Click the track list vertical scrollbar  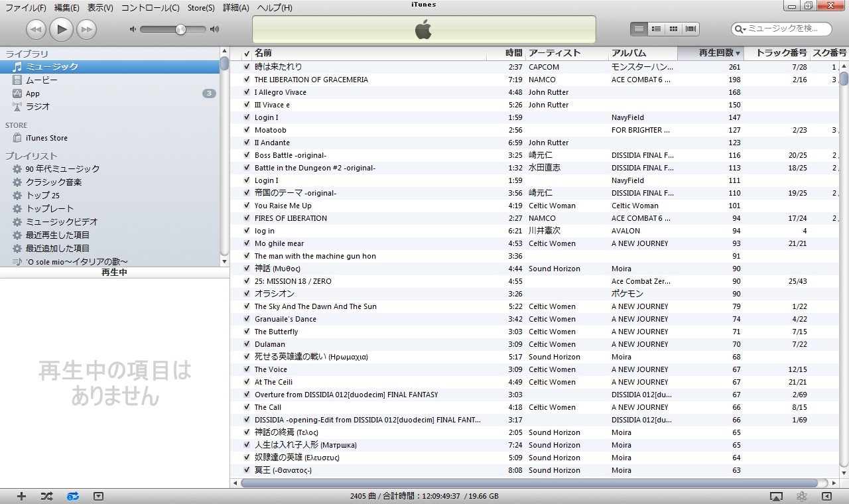(x=844, y=268)
